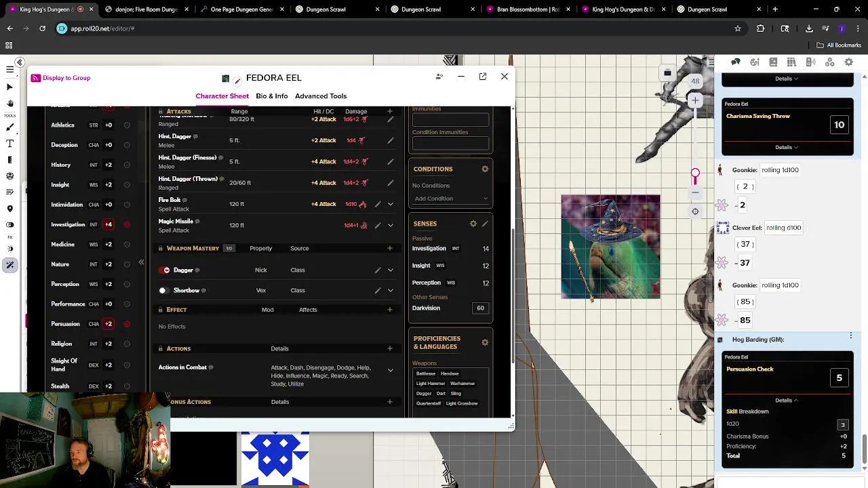Select the Pan hand tool
The image size is (868, 488).
coord(9,103)
